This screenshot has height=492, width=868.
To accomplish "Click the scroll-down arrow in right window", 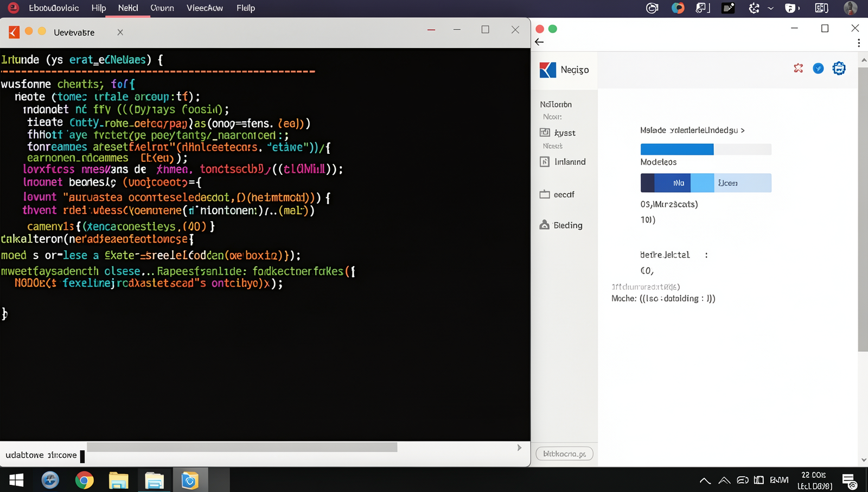I will point(864,460).
